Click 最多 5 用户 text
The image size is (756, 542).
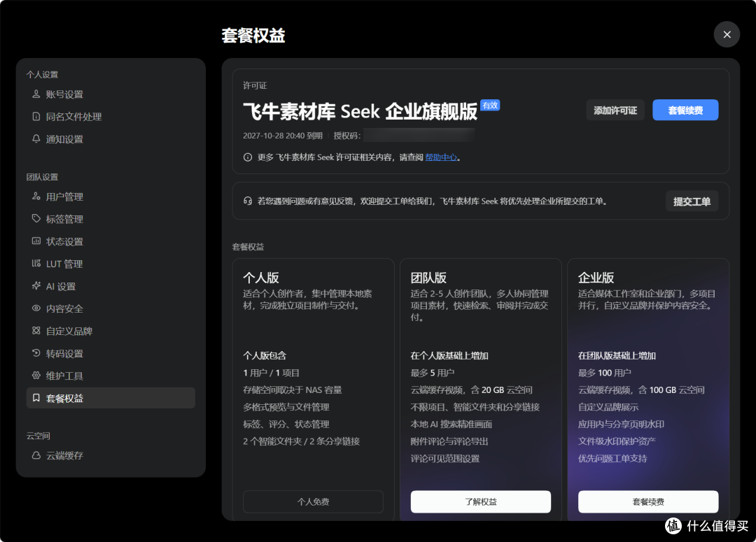point(433,373)
